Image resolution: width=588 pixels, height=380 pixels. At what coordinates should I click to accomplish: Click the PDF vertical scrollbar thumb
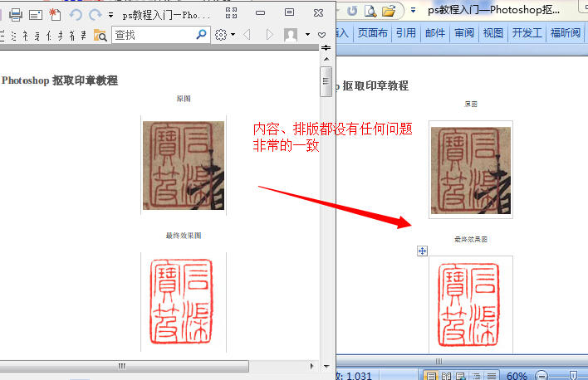coord(326,81)
